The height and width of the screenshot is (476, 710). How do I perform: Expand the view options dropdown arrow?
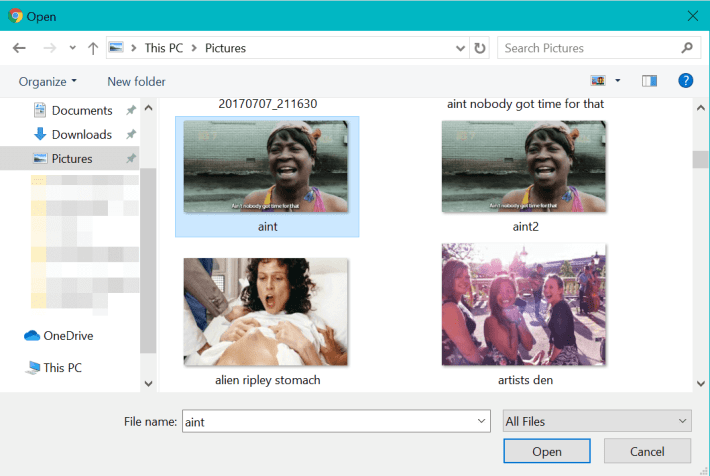point(618,81)
